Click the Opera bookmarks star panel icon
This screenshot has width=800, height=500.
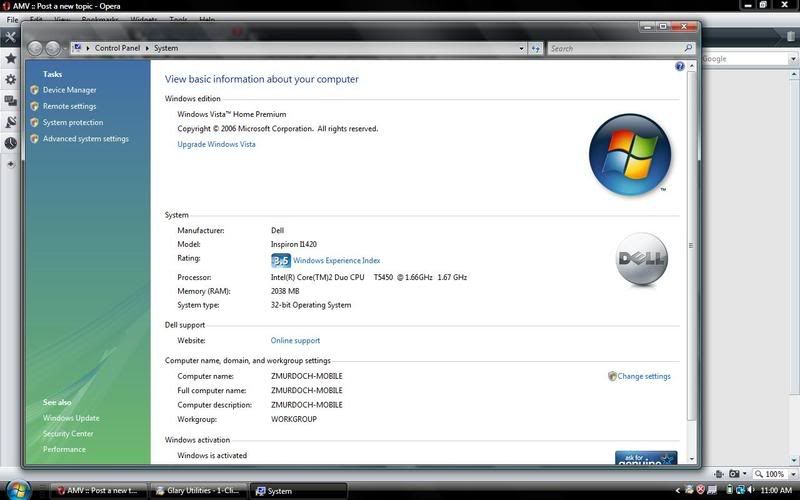(x=11, y=59)
